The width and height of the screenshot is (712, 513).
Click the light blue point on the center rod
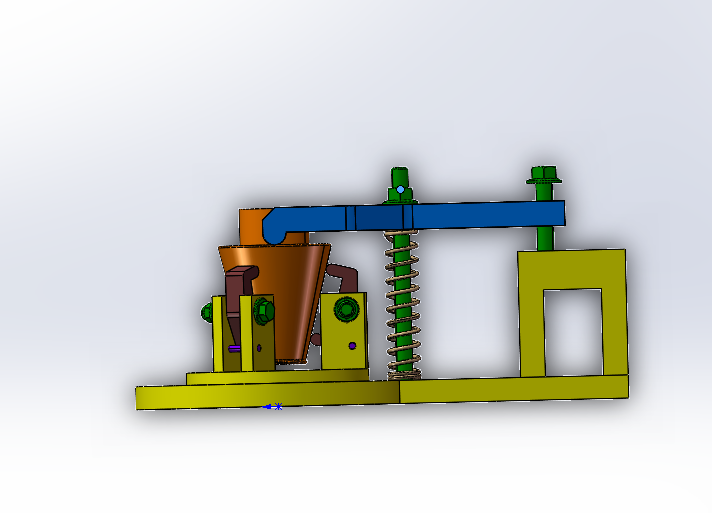pos(400,189)
